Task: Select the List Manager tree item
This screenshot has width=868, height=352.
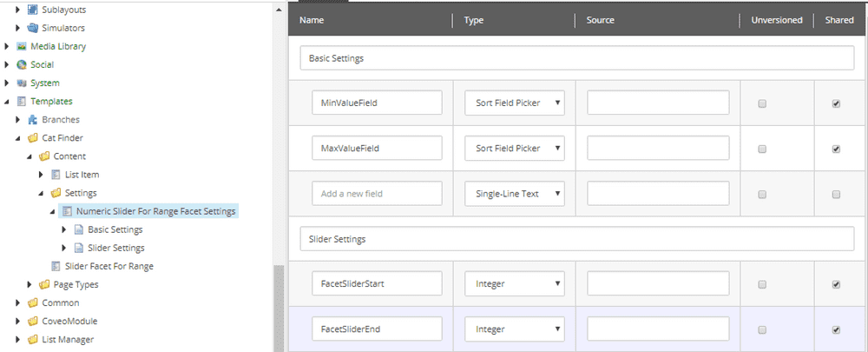Action: 68,339
